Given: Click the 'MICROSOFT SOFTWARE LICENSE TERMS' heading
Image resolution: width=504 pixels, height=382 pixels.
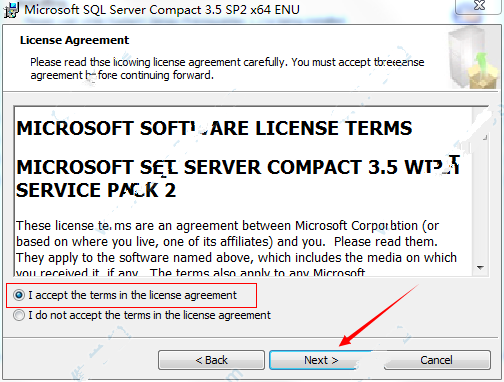Looking at the screenshot, I should (214, 128).
